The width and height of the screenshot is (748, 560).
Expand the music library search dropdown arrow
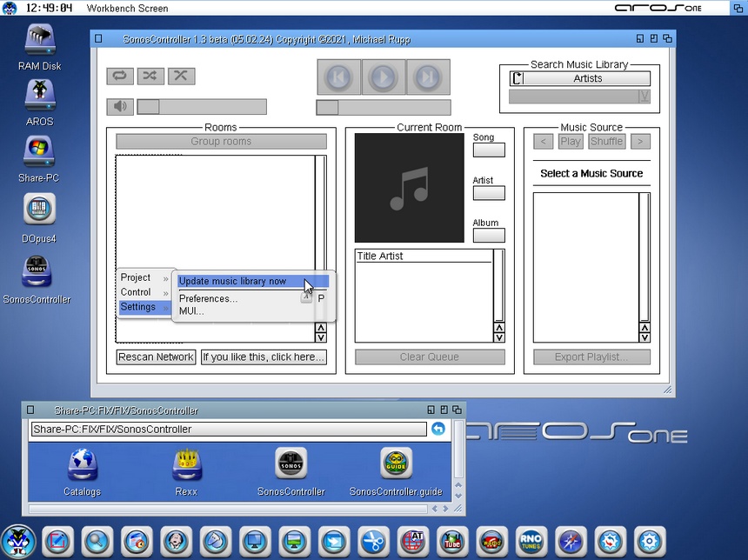click(x=644, y=97)
